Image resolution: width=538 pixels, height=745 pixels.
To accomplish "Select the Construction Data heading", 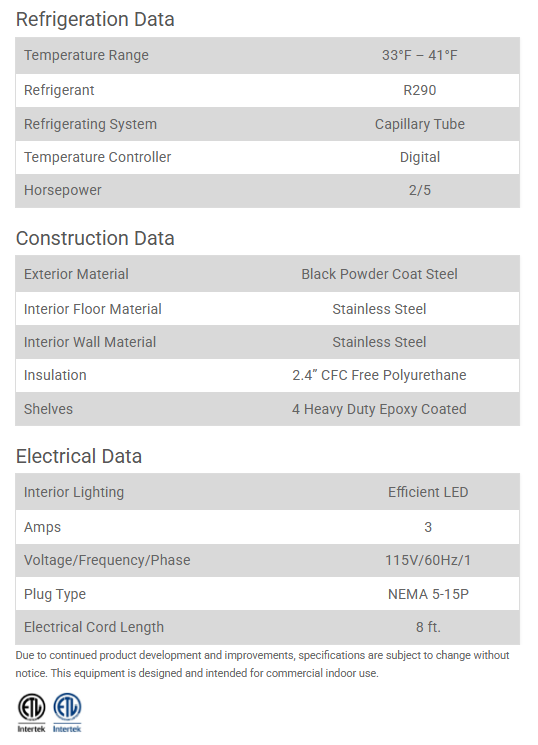I will [x=95, y=238].
